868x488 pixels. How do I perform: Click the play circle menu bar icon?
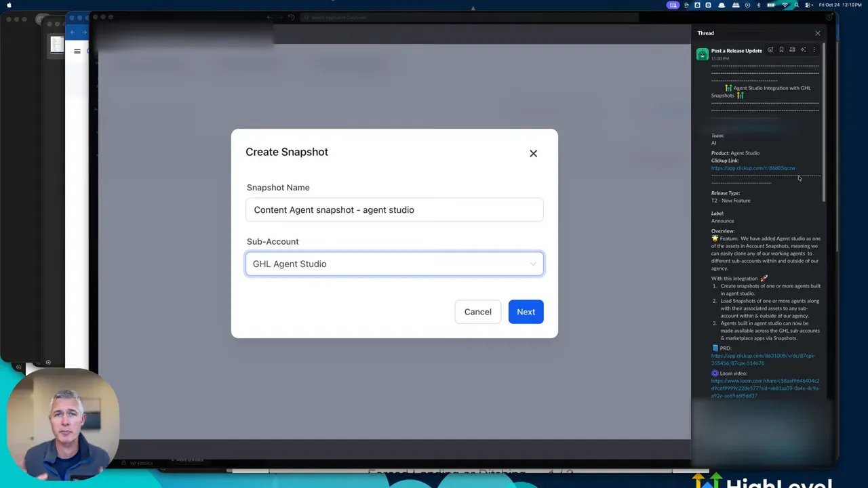pyautogui.click(x=747, y=5)
